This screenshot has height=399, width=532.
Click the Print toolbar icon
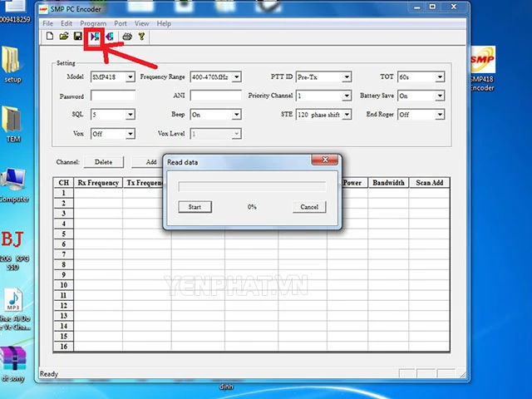[127, 37]
